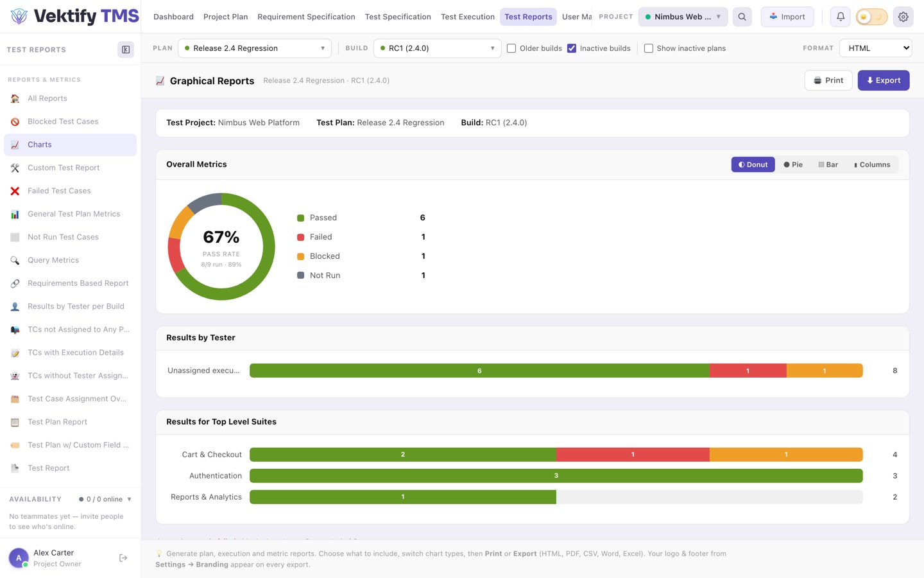Click the TCs with Execution Details memo icon
Viewport: 924px width, 578px height.
click(x=15, y=353)
